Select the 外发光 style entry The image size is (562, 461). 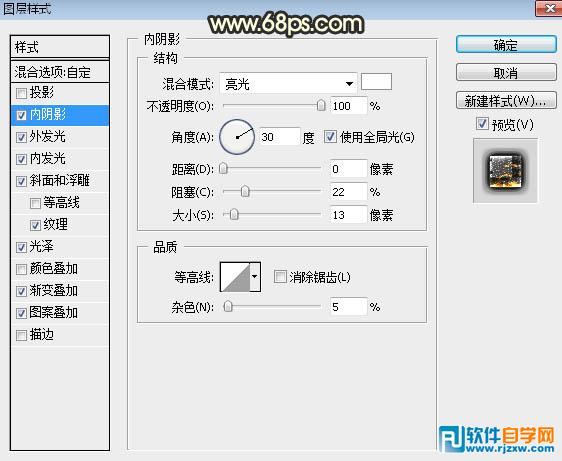click(x=60, y=137)
